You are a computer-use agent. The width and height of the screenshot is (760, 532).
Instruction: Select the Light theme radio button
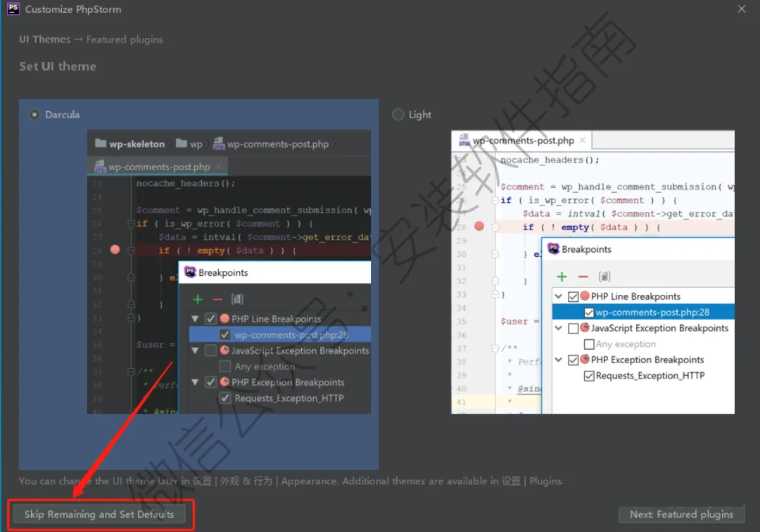(x=398, y=115)
